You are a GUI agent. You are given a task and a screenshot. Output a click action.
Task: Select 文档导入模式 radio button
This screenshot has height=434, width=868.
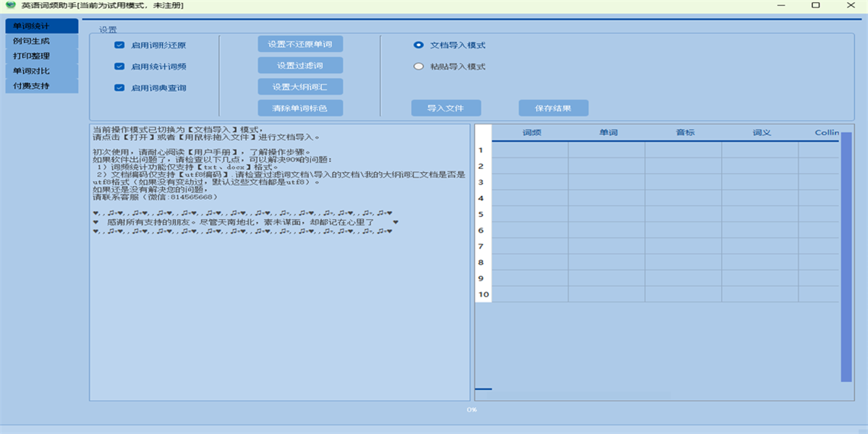tap(418, 45)
